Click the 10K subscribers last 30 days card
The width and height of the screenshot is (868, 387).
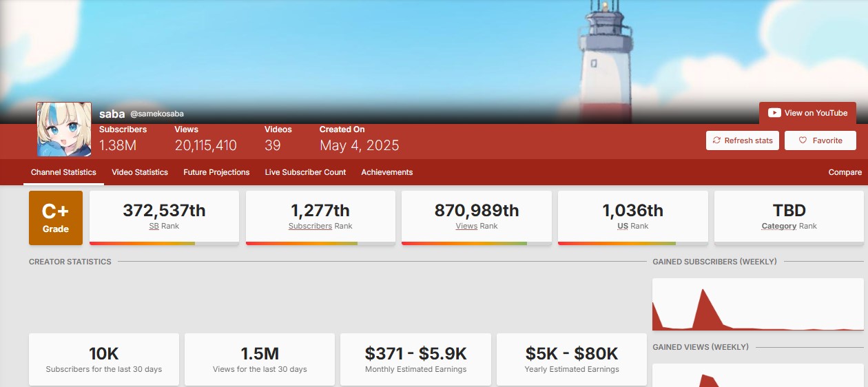(104, 359)
